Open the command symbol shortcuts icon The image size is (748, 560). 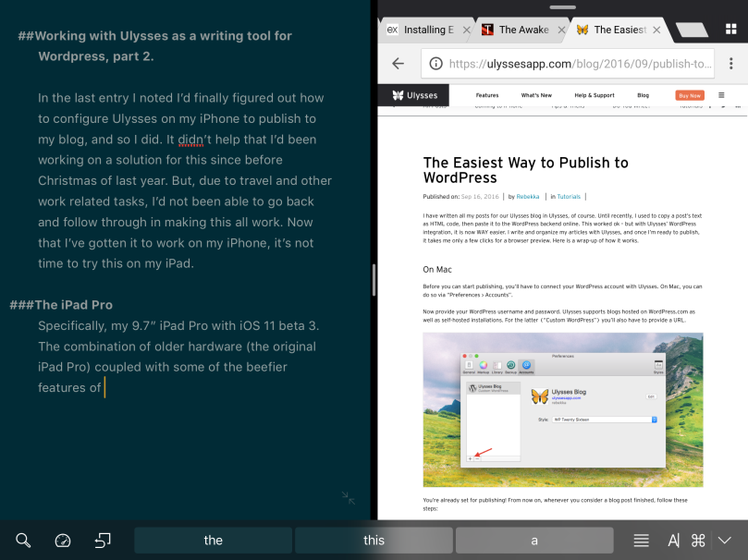(x=698, y=541)
